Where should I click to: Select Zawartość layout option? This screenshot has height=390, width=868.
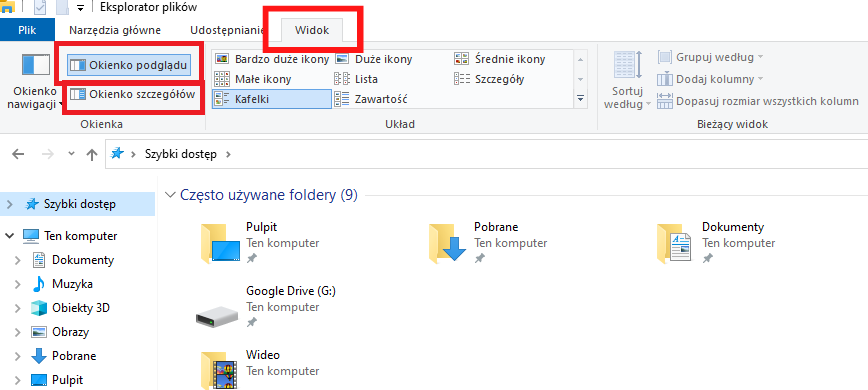point(371,99)
